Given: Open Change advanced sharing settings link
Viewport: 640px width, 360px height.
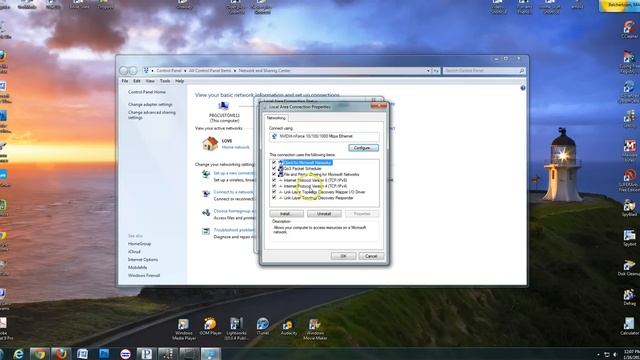Looking at the screenshot, I should pyautogui.click(x=152, y=115).
